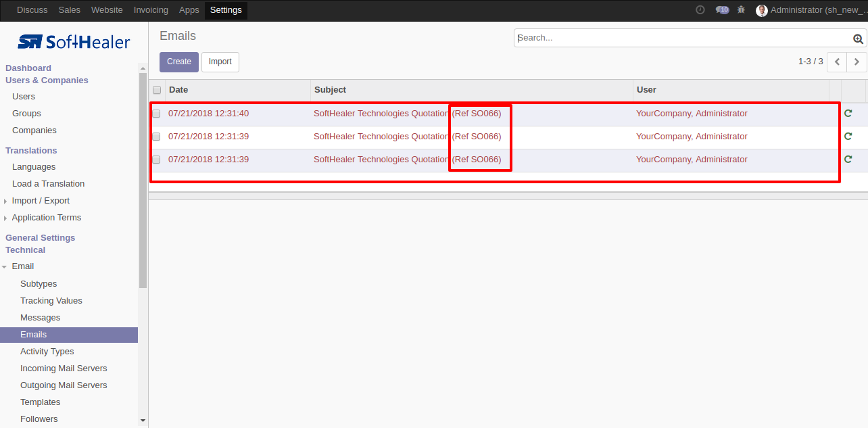868x428 pixels.
Task: Go to the next page of emails
Action: (x=857, y=62)
